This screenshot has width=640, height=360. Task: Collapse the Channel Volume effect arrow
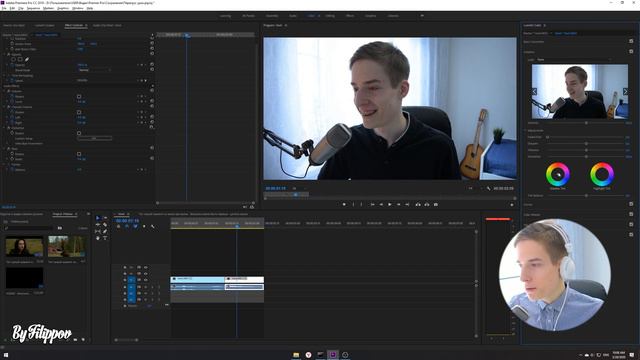[4, 107]
